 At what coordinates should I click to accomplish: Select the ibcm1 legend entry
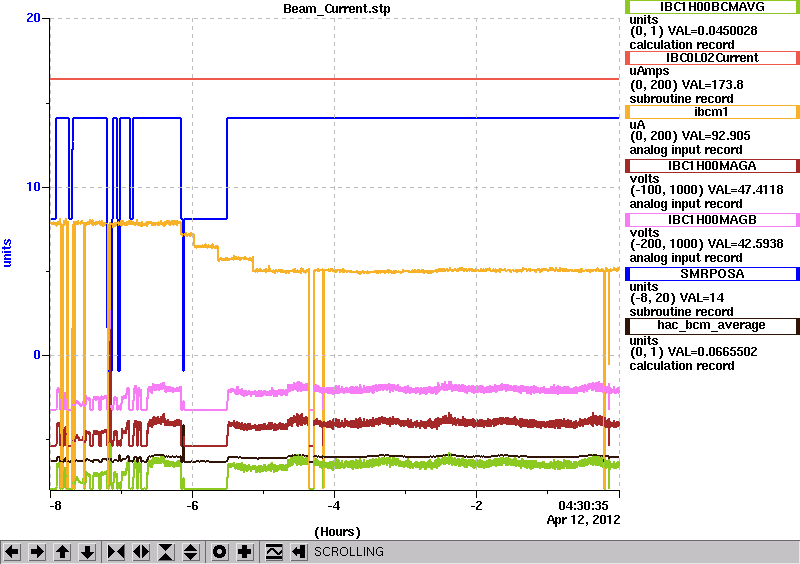(712, 112)
